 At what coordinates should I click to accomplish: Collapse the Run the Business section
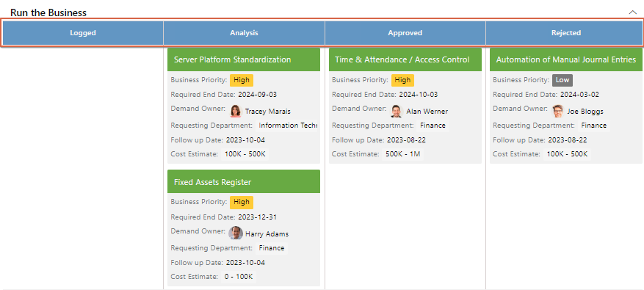coord(632,12)
